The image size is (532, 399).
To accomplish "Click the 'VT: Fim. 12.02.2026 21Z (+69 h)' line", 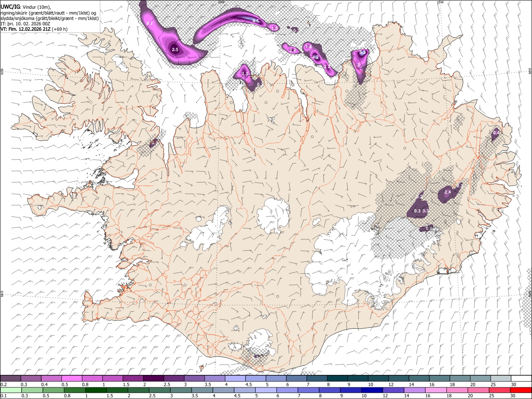I will click(x=34, y=29).
